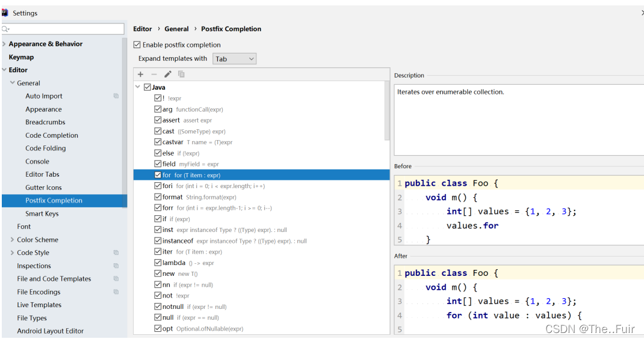Click the remove template minus icon
The width and height of the screenshot is (644, 339).
(154, 75)
